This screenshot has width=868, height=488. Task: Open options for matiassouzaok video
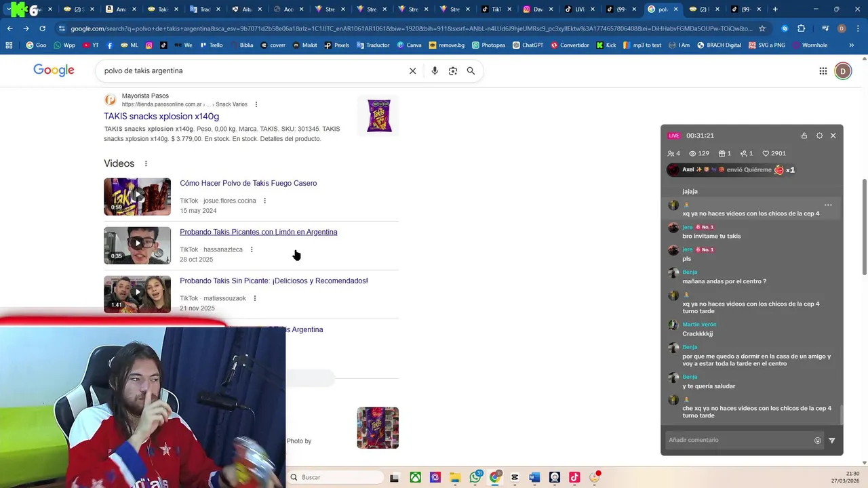click(255, 298)
